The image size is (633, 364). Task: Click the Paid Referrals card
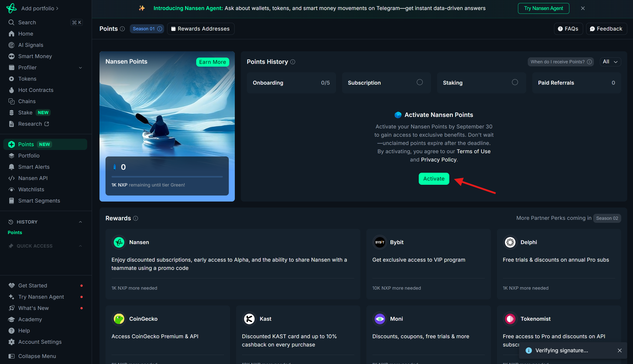coord(576,83)
